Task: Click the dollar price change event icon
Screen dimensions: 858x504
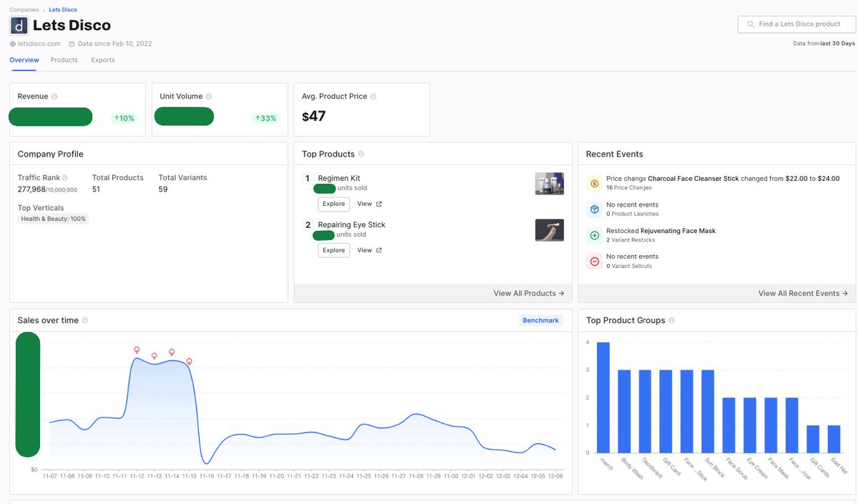Action: point(595,184)
